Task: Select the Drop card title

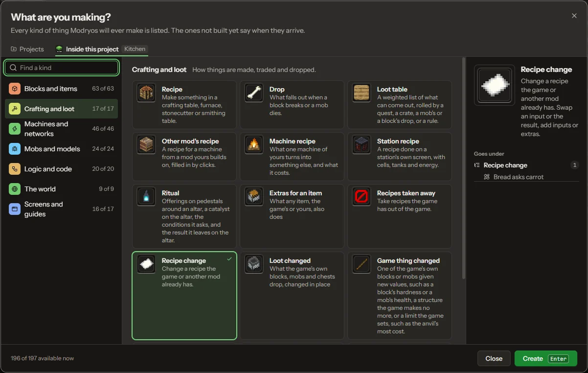Action: [277, 90]
